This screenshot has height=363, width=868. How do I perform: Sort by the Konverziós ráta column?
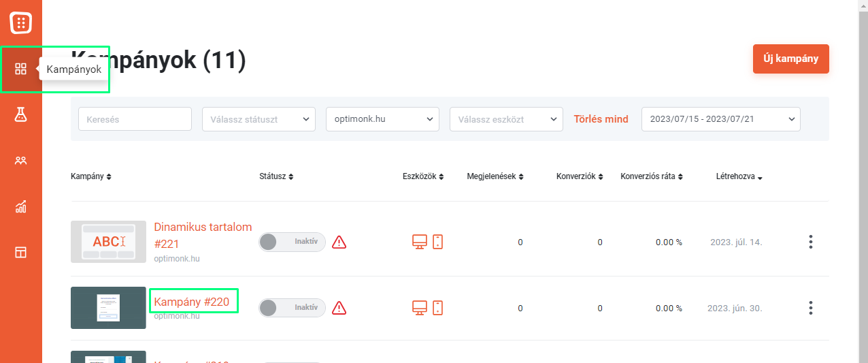tap(652, 176)
